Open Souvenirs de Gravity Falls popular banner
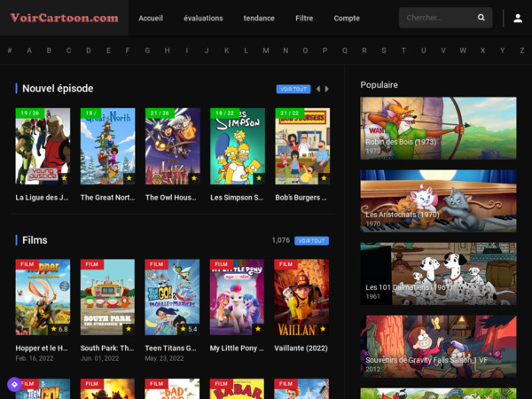 point(438,347)
